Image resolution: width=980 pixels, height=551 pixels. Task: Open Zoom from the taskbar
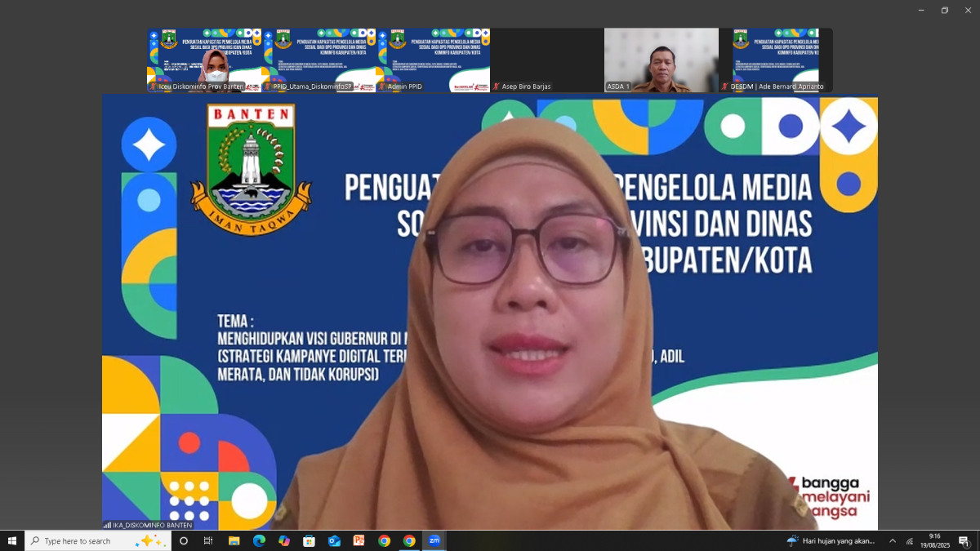(434, 540)
